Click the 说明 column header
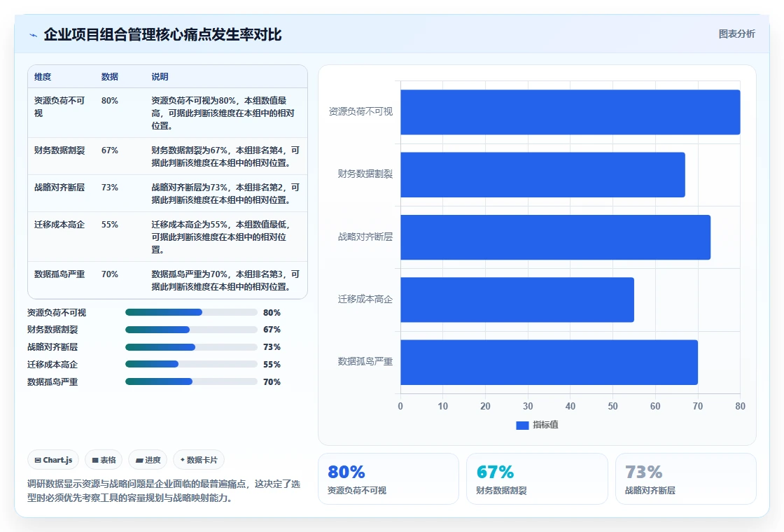Screen dimensions: 784x532 [160, 76]
